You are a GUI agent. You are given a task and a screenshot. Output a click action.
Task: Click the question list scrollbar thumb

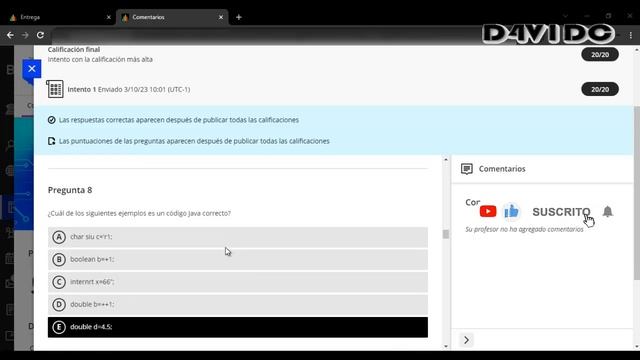click(x=446, y=234)
